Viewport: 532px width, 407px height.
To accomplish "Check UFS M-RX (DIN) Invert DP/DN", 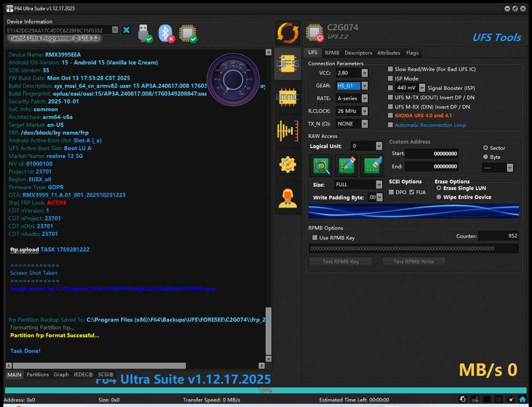I will pyautogui.click(x=390, y=107).
